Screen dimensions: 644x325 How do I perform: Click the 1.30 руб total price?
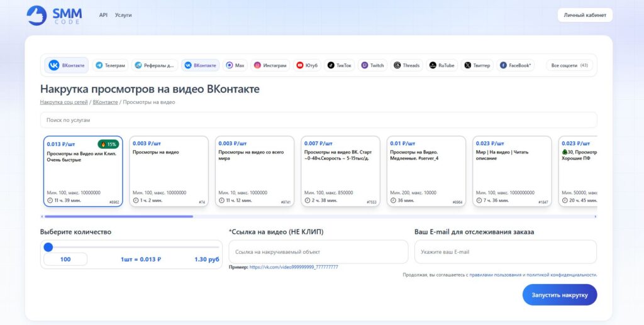point(207,260)
